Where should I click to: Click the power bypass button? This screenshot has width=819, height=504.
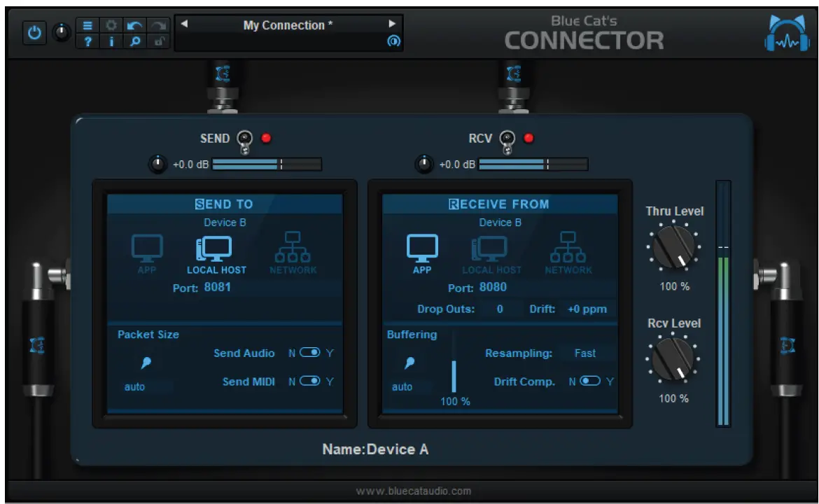(34, 33)
